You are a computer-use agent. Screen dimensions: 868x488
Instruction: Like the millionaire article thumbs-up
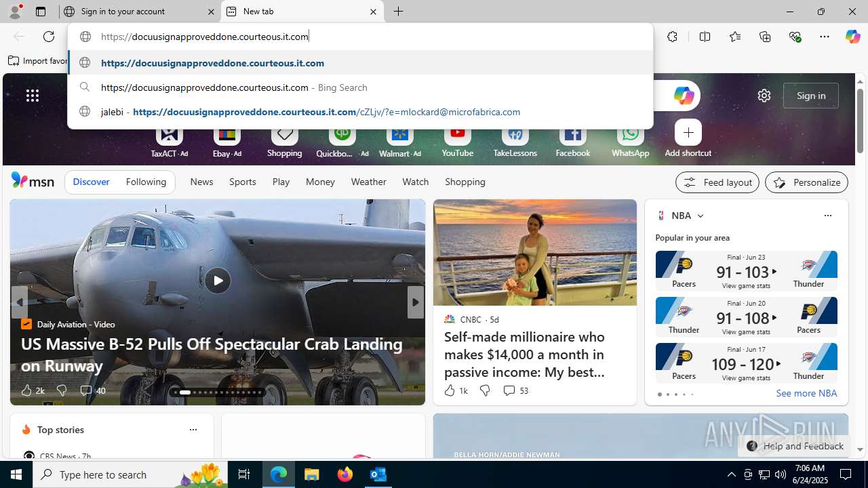(450, 390)
